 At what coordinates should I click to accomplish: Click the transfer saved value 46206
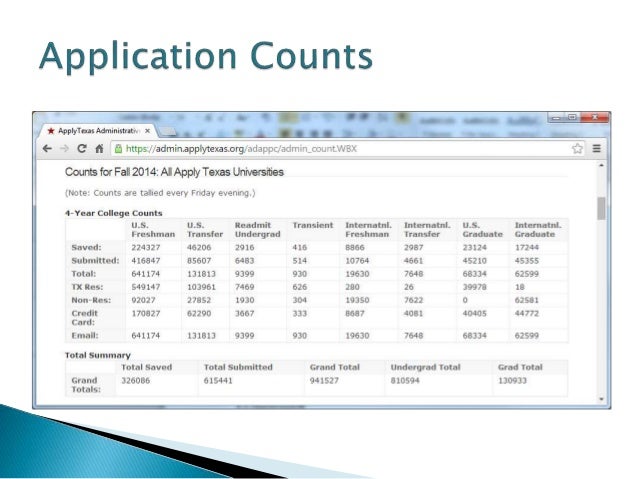point(199,247)
